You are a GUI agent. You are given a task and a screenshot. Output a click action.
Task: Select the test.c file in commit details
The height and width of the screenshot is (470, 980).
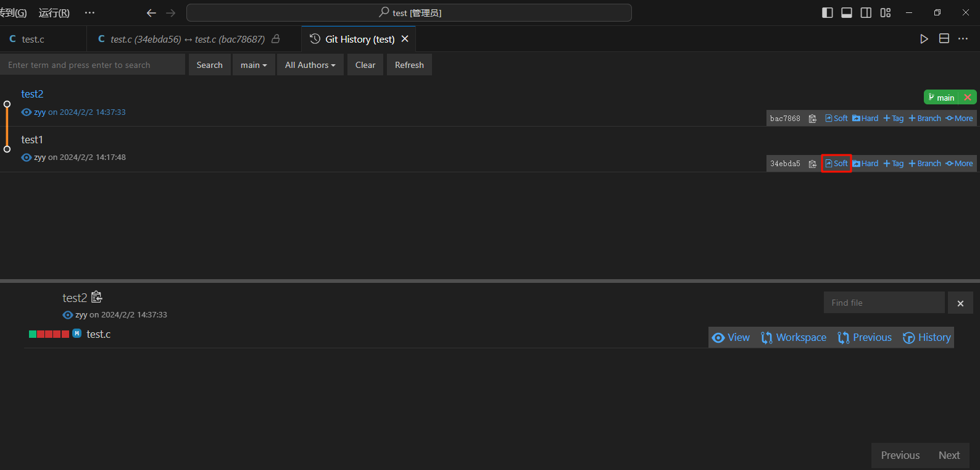click(99, 334)
